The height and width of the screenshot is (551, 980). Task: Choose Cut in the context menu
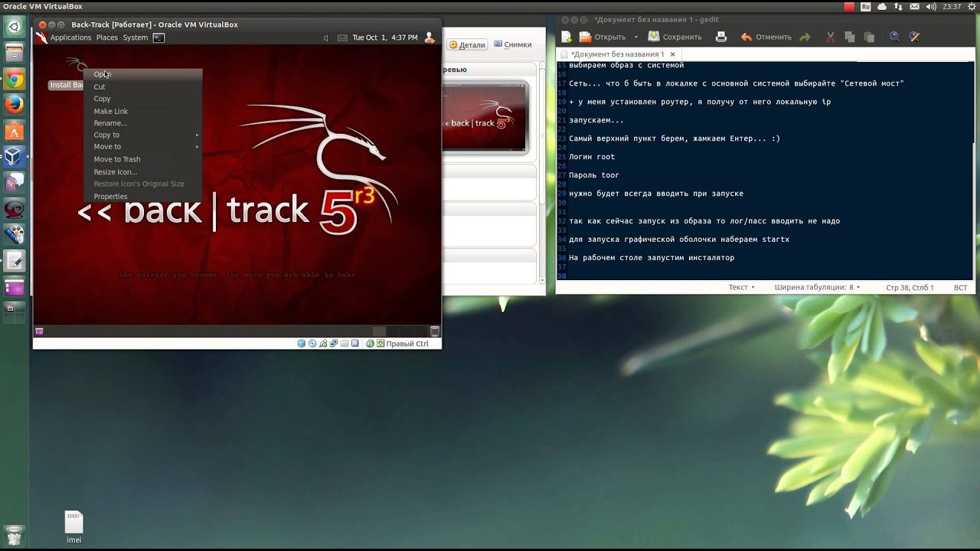142,86
